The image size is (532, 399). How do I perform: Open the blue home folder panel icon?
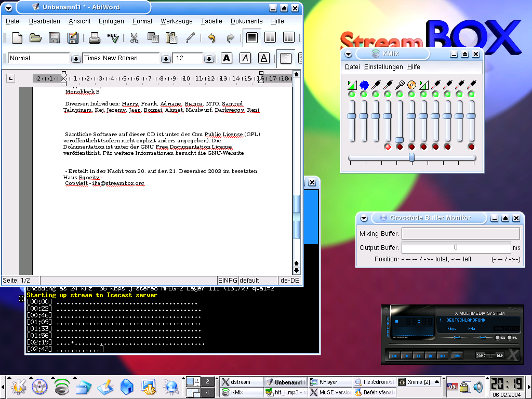[x=127, y=387]
